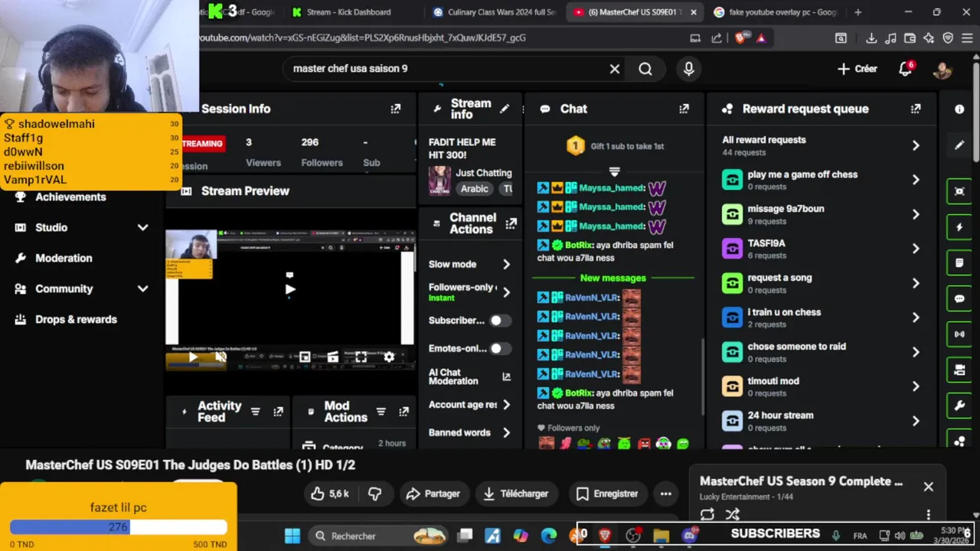Screen dimensions: 980x551
Task: Start voice search with the microphone icon
Action: 689,69
